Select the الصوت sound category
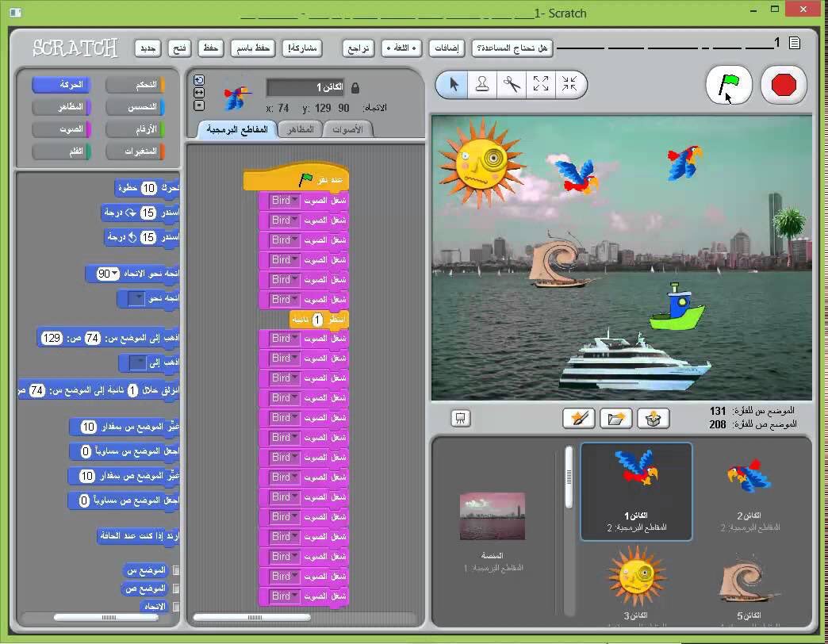The width and height of the screenshot is (828, 644). coord(61,128)
